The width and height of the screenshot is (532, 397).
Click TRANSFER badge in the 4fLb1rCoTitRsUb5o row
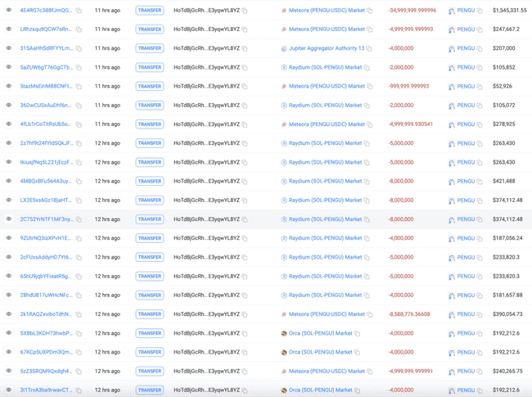(150, 124)
